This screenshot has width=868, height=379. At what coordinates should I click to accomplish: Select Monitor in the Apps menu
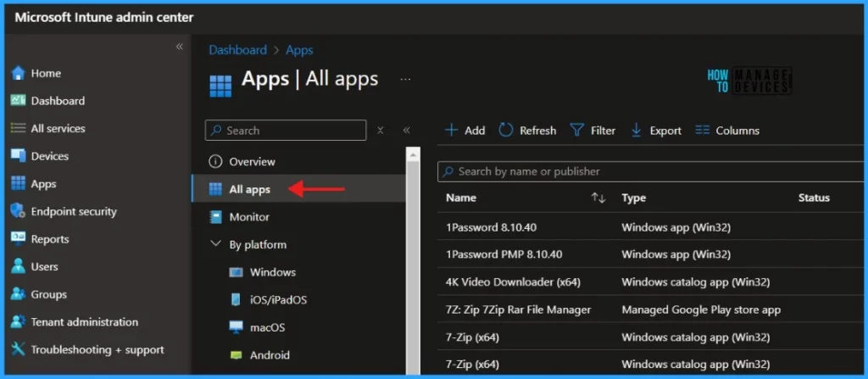(x=249, y=217)
